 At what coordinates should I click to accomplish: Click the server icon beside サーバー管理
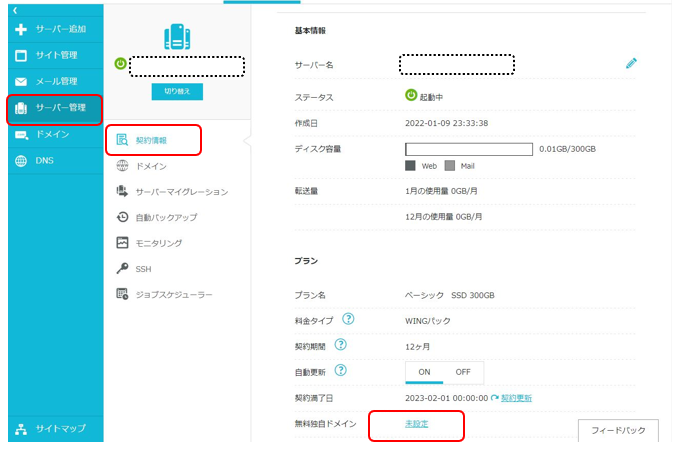click(x=21, y=108)
